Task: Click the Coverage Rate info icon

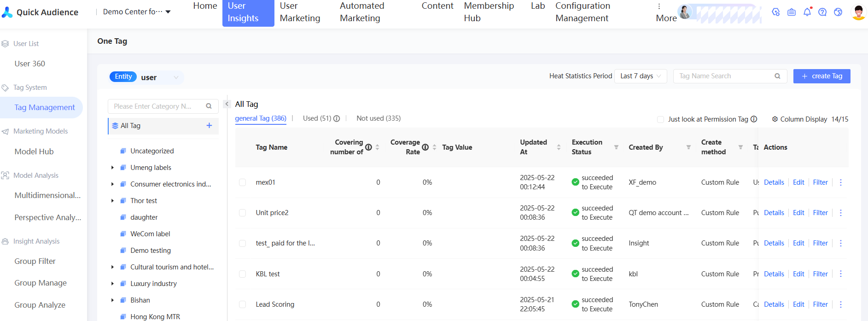Action: [x=425, y=147]
